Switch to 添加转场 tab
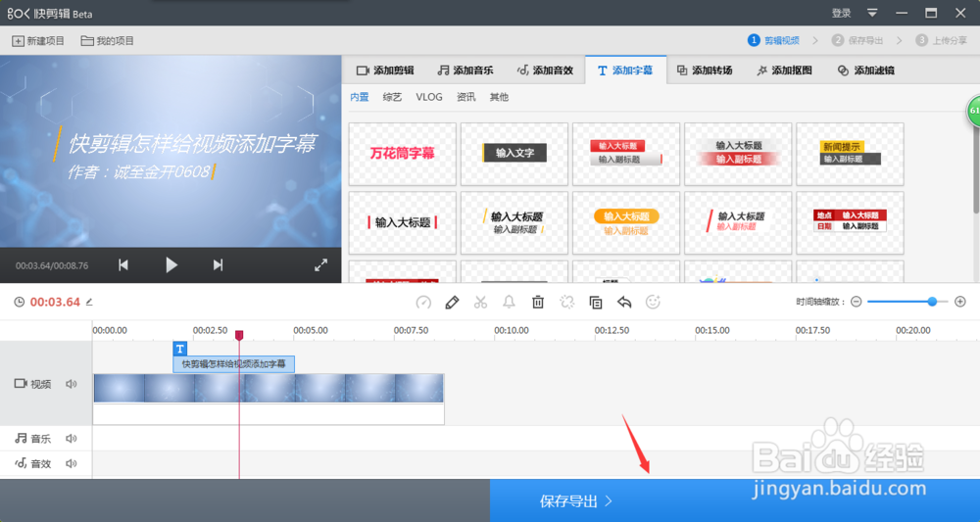The height and width of the screenshot is (522, 980). (705, 71)
